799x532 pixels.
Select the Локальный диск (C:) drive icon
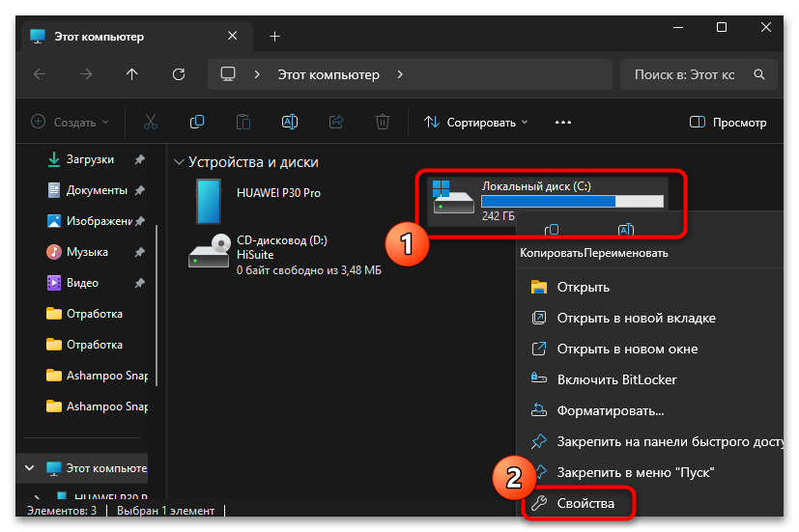tap(453, 198)
